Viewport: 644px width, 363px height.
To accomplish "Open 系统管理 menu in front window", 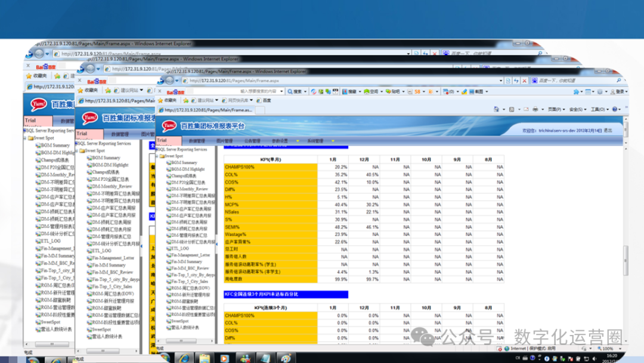I will 315,141.
